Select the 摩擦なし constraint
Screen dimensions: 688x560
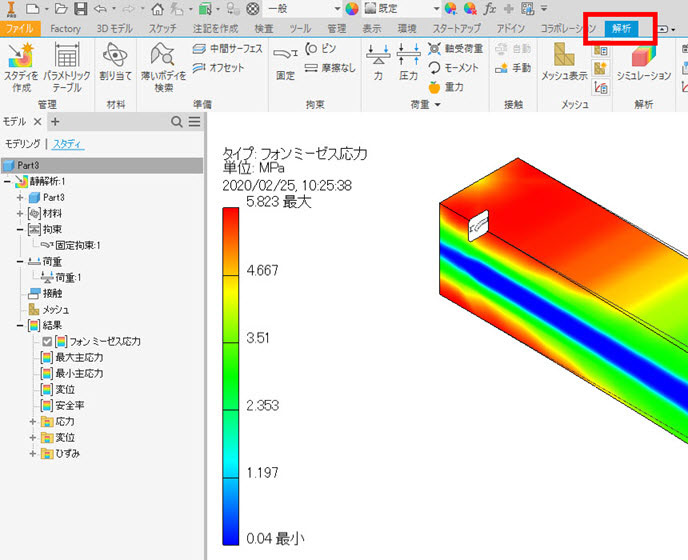[x=330, y=68]
